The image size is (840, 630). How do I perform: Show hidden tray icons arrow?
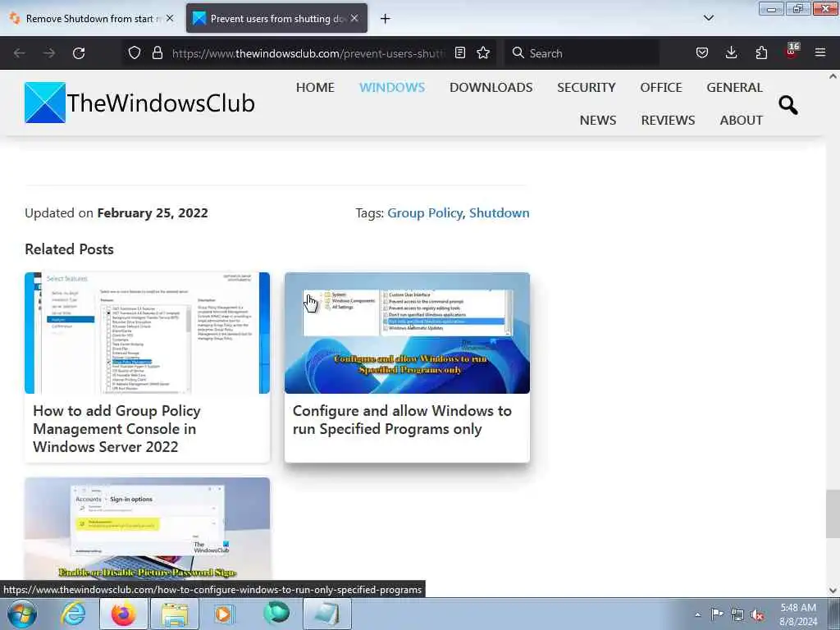697,614
